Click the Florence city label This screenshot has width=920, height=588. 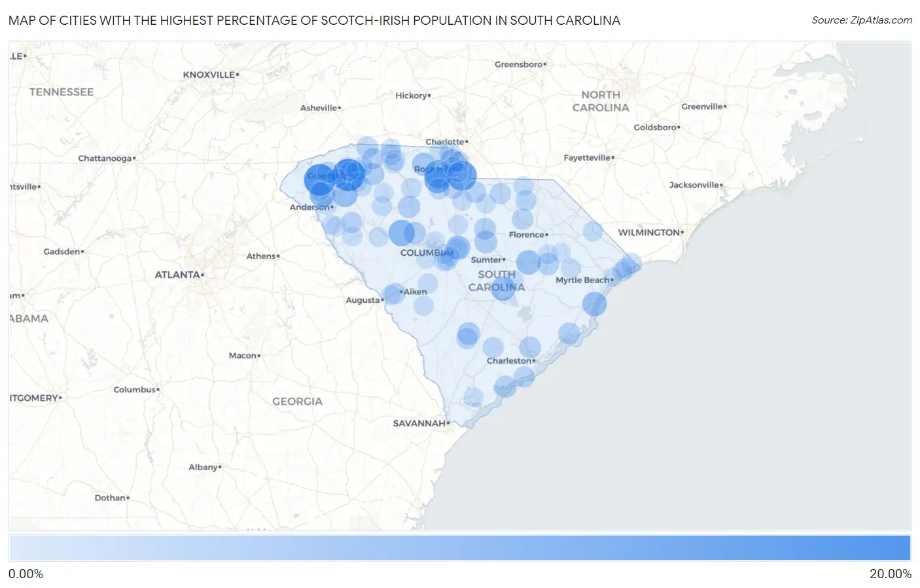click(x=526, y=235)
